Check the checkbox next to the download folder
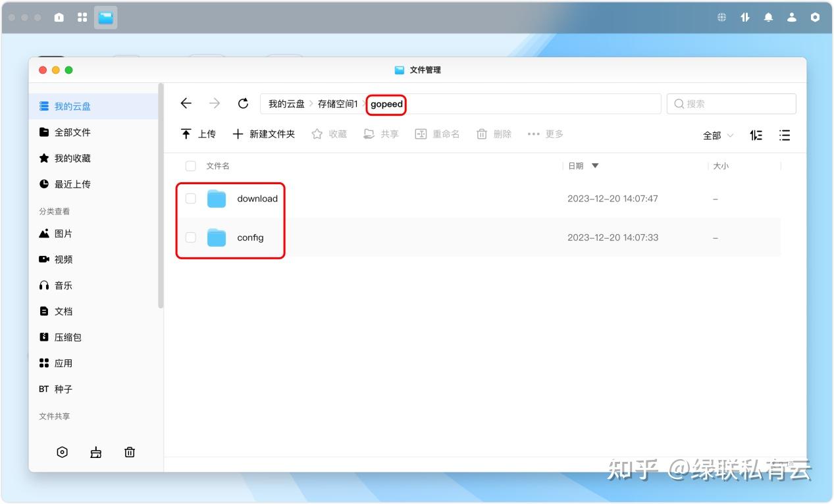 point(190,198)
